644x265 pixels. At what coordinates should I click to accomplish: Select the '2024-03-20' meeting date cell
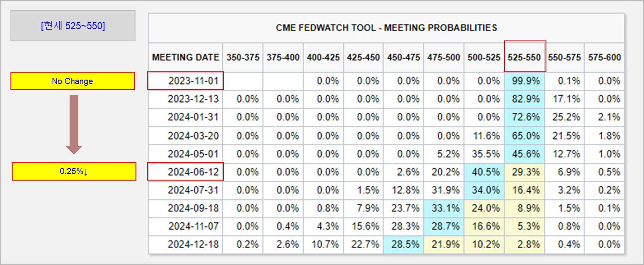click(186, 136)
